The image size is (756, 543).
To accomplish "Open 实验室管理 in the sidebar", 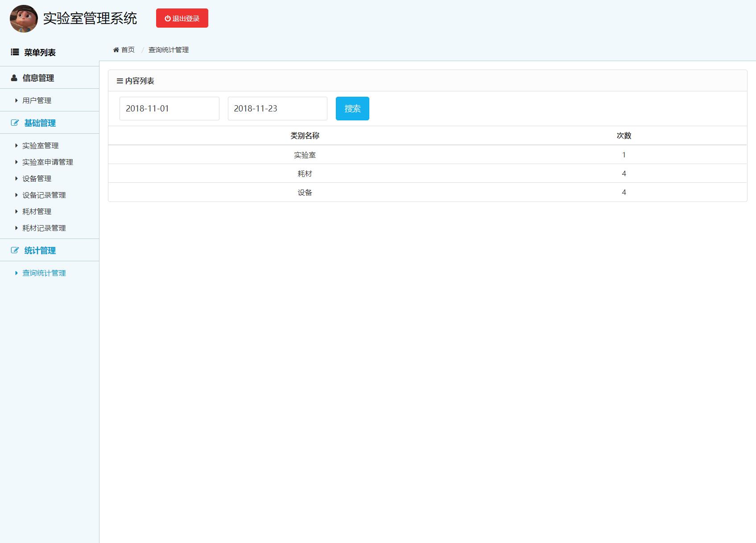I will (x=40, y=145).
